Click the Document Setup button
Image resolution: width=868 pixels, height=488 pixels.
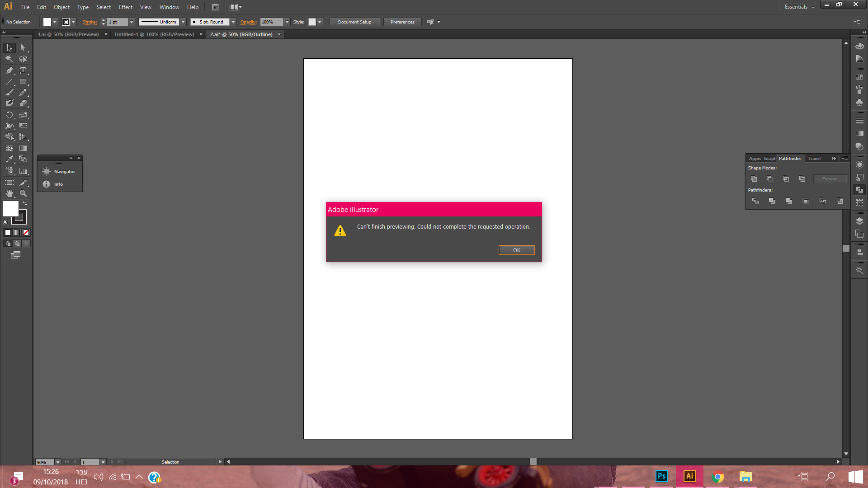[354, 22]
